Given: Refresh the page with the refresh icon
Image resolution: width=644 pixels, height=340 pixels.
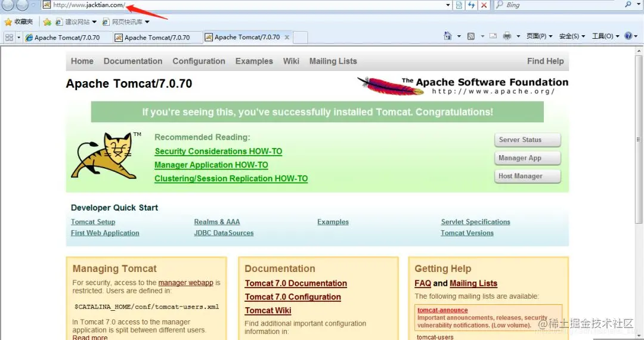Looking at the screenshot, I should [x=472, y=5].
